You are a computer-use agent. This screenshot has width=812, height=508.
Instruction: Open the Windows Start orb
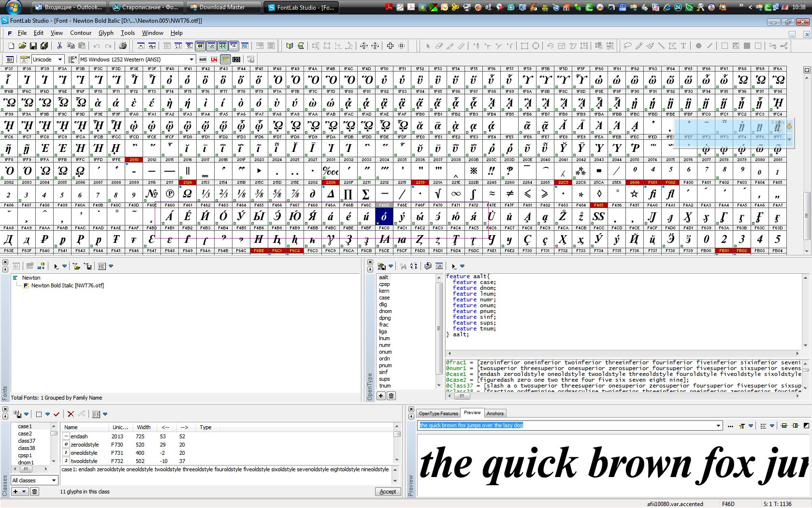(13, 7)
